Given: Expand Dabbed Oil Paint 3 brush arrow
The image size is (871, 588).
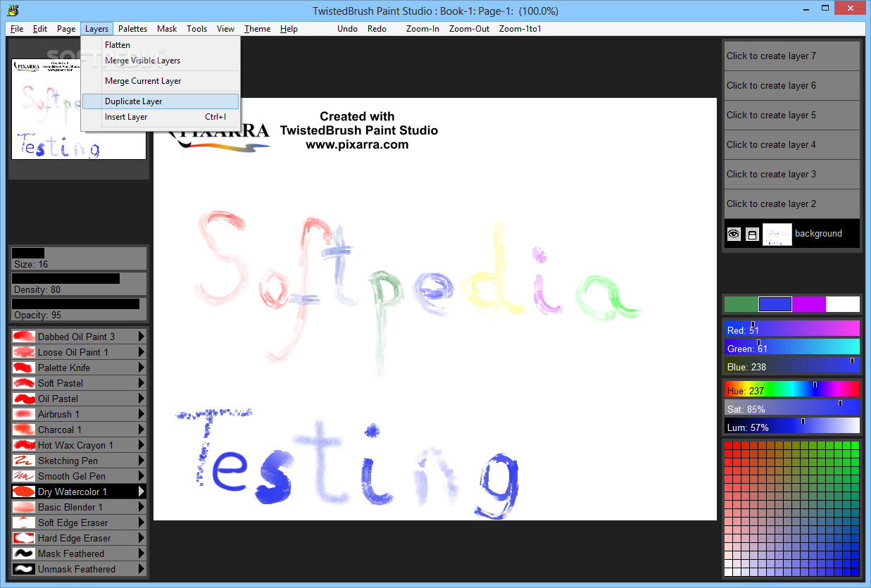Looking at the screenshot, I should click(141, 337).
